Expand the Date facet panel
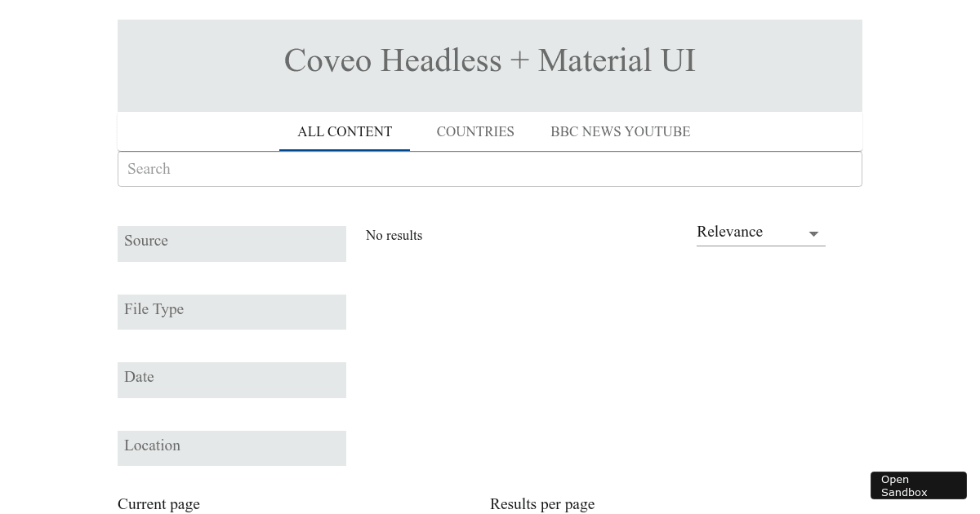Viewport: 980px width, 514px height. 232,379
